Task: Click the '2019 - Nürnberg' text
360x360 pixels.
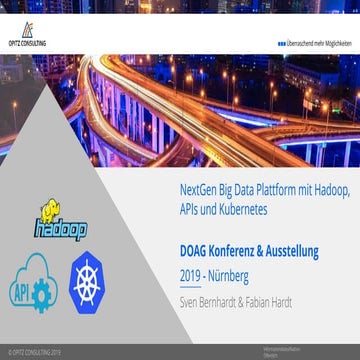Action: tap(214, 277)
